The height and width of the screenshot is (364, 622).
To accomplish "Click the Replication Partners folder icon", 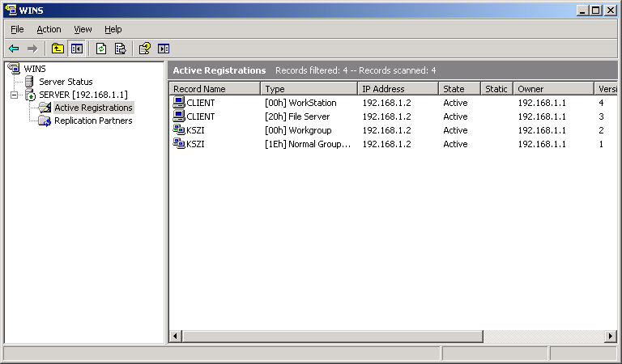I will (x=45, y=121).
